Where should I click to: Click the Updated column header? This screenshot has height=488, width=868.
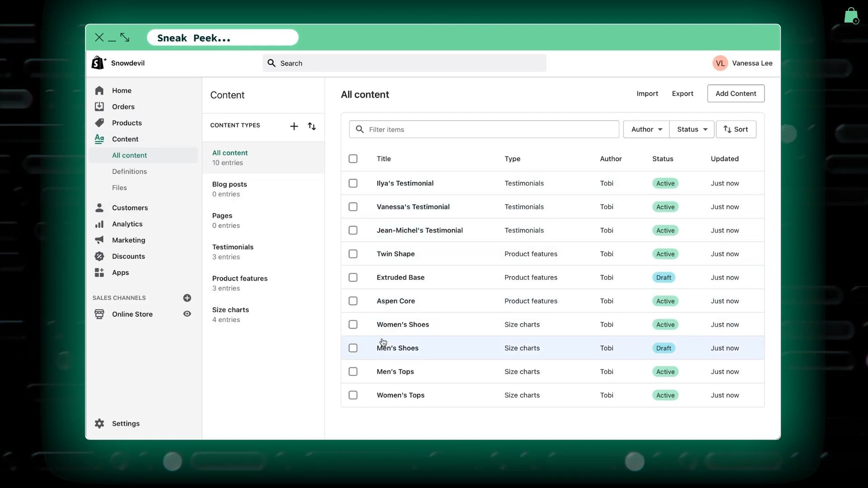tap(725, 159)
